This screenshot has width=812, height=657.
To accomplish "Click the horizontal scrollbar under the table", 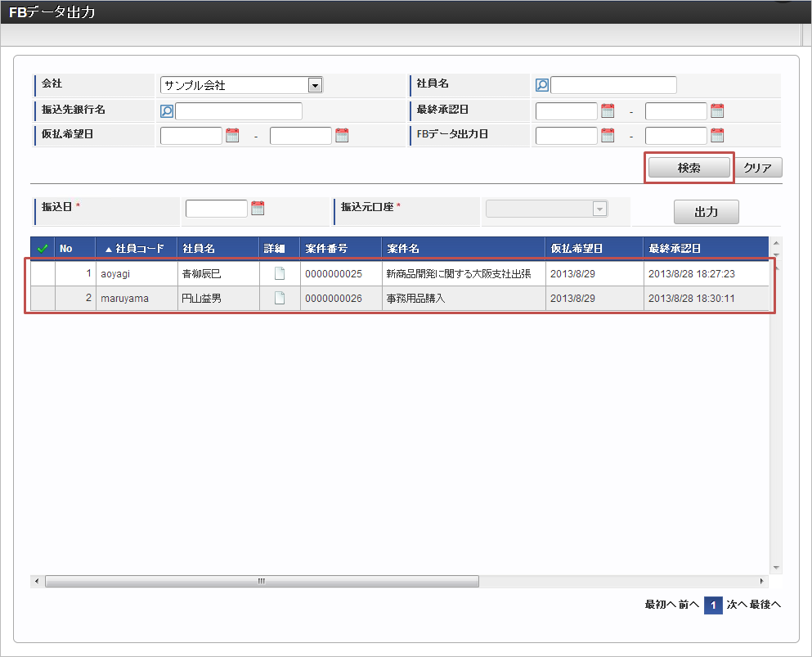I will click(262, 581).
